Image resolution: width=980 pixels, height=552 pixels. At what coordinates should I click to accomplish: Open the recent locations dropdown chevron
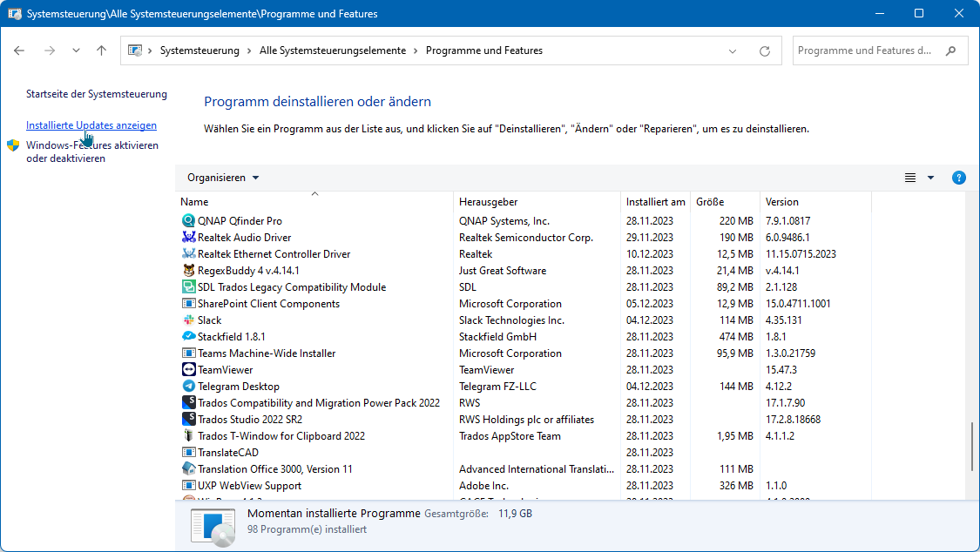76,50
